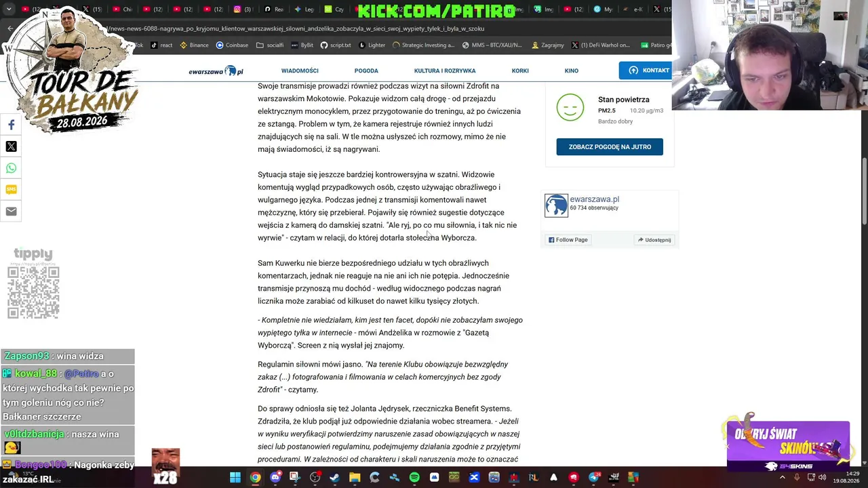
Task: Share the article via WhatsApp
Action: tap(11, 168)
